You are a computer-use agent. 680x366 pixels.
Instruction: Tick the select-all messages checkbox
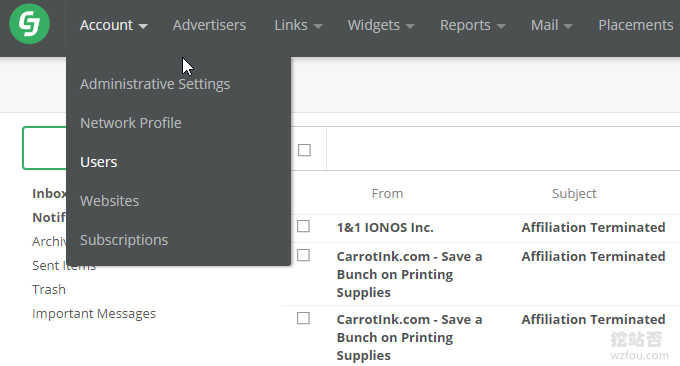(304, 150)
